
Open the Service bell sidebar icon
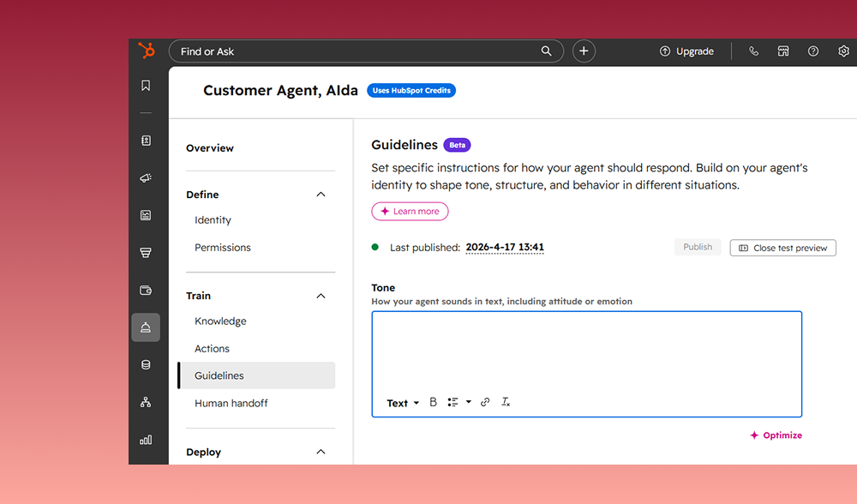[x=146, y=327]
